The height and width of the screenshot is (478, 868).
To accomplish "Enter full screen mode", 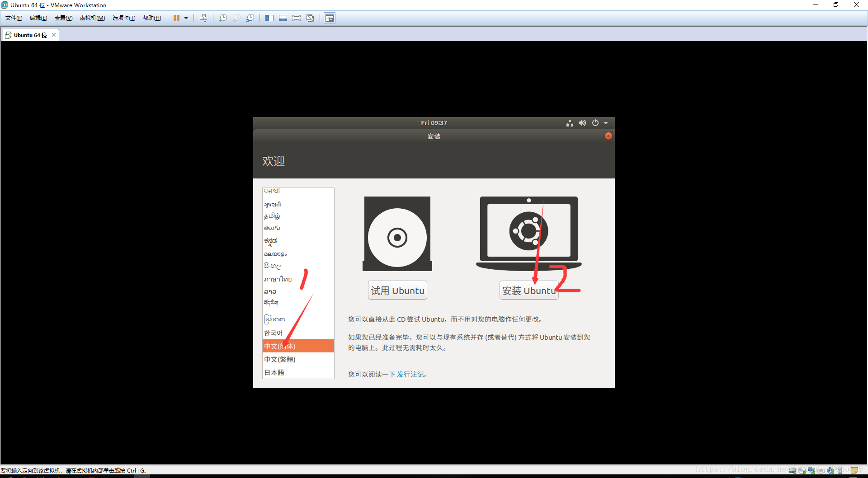I will [x=297, y=18].
